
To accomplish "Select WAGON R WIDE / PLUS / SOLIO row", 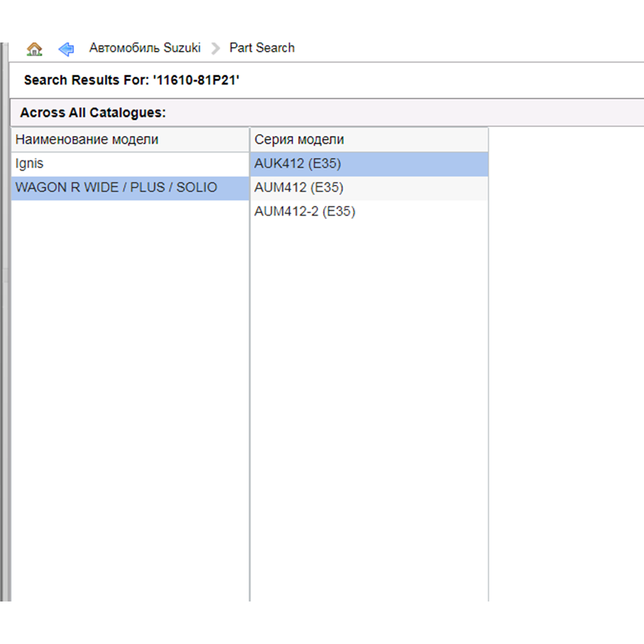I will 130,187.
